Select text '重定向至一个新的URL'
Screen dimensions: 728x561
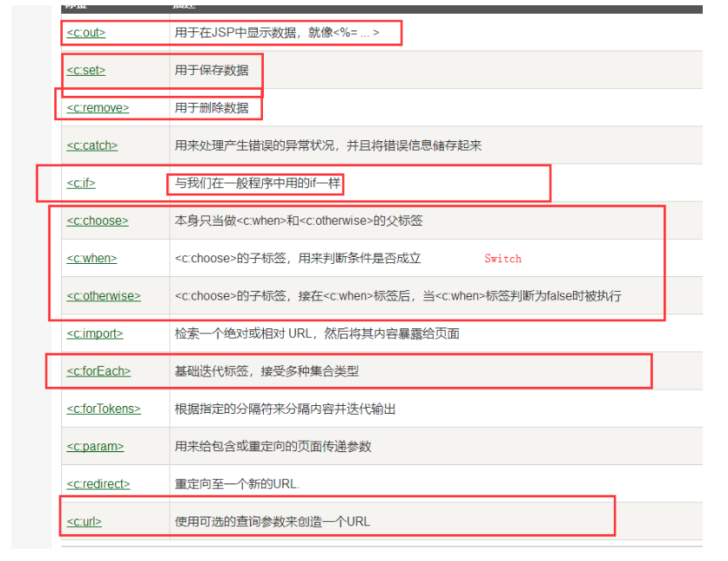pos(236,484)
